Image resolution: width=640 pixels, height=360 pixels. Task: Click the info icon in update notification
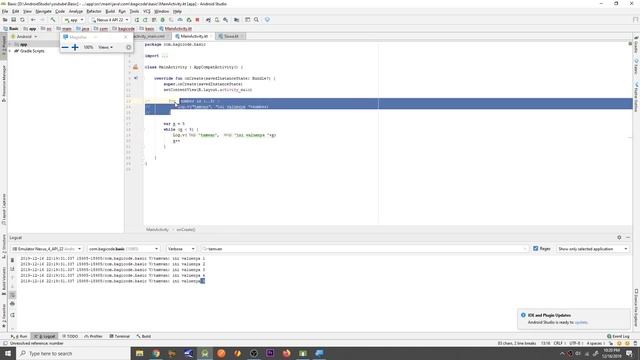523,315
